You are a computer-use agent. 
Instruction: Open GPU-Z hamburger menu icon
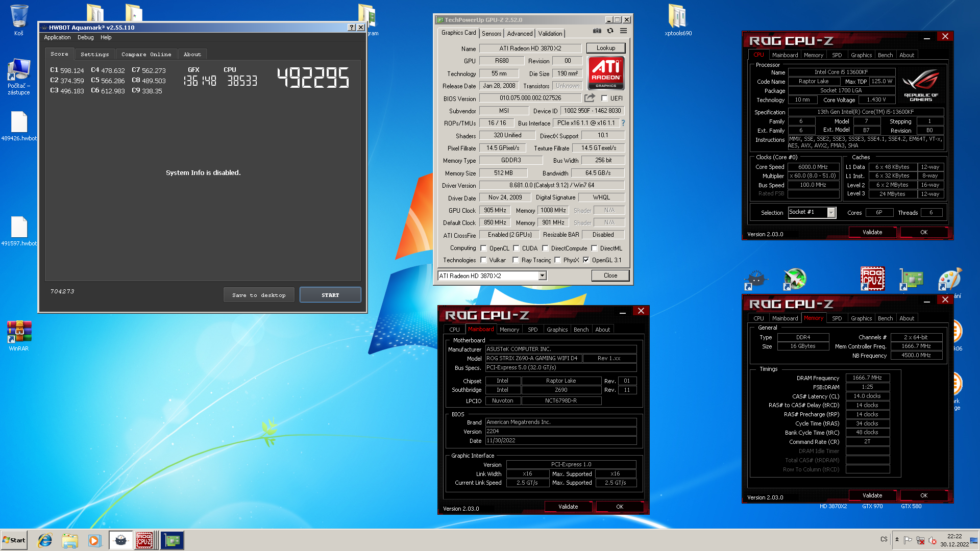tap(623, 31)
